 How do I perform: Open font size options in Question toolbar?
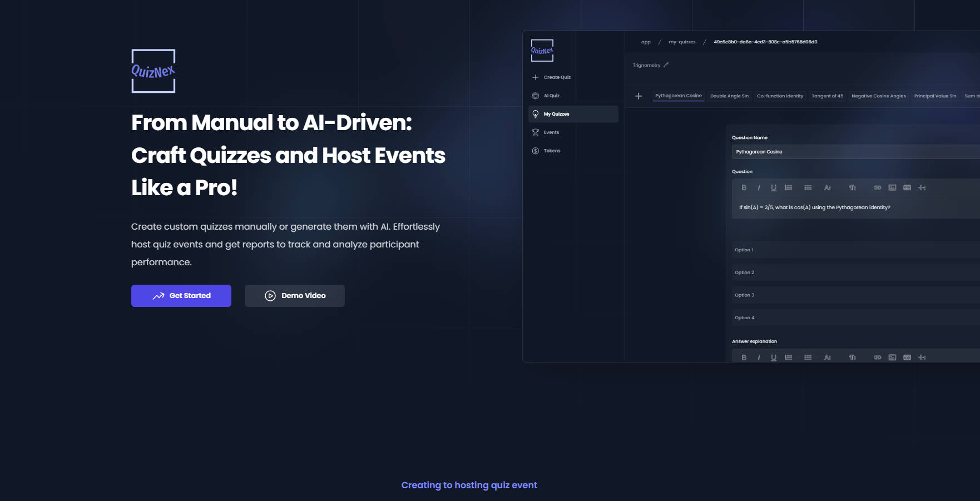click(x=827, y=188)
